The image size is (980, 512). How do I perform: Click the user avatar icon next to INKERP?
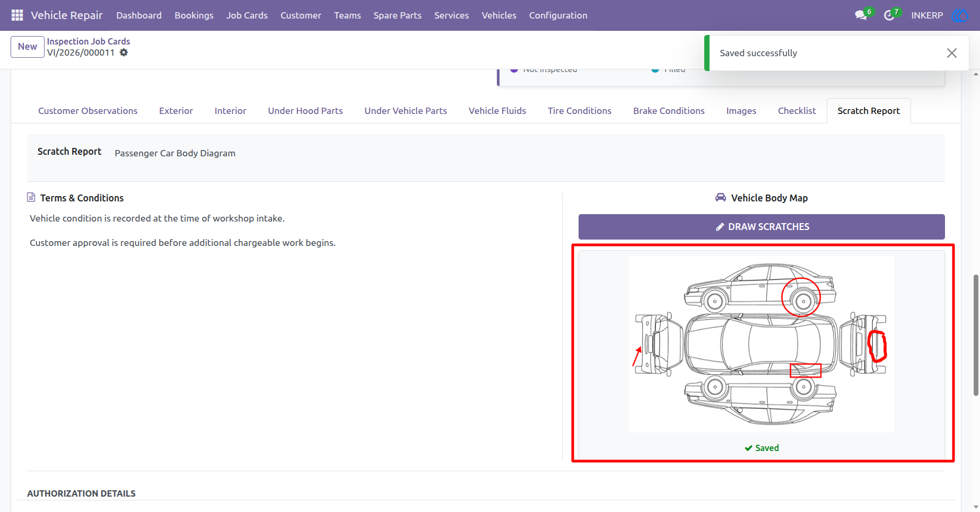click(960, 15)
